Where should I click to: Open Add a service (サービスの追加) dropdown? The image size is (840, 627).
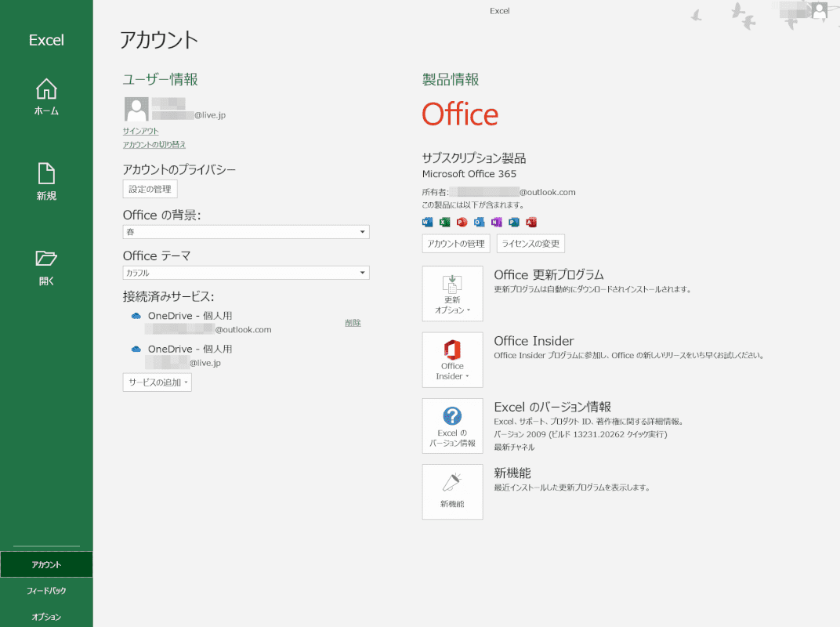[x=157, y=382]
